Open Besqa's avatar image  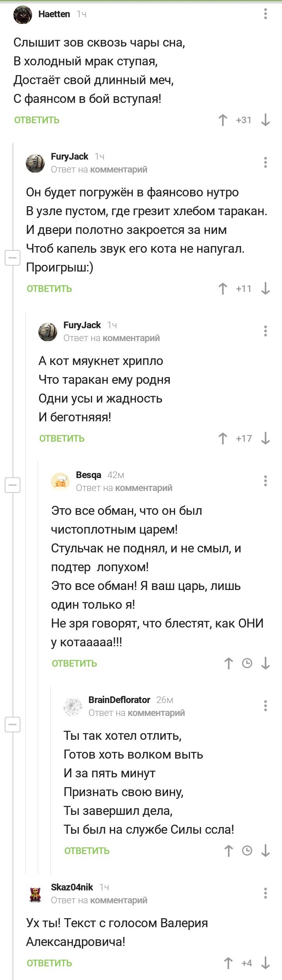coord(60,481)
